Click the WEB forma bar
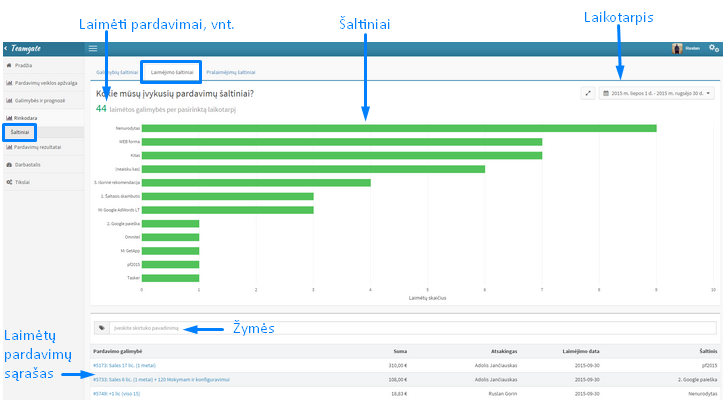This screenshot has width=726, height=403. pyautogui.click(x=342, y=142)
